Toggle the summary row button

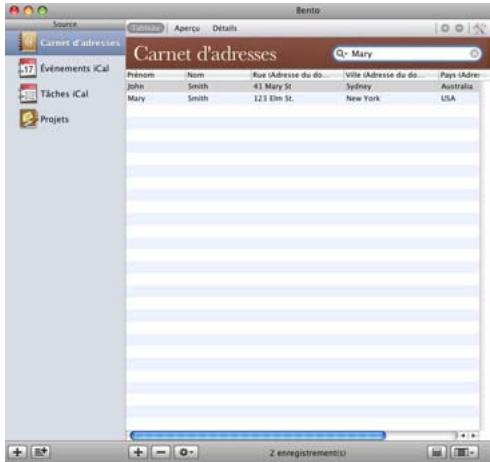pyautogui.click(x=437, y=452)
